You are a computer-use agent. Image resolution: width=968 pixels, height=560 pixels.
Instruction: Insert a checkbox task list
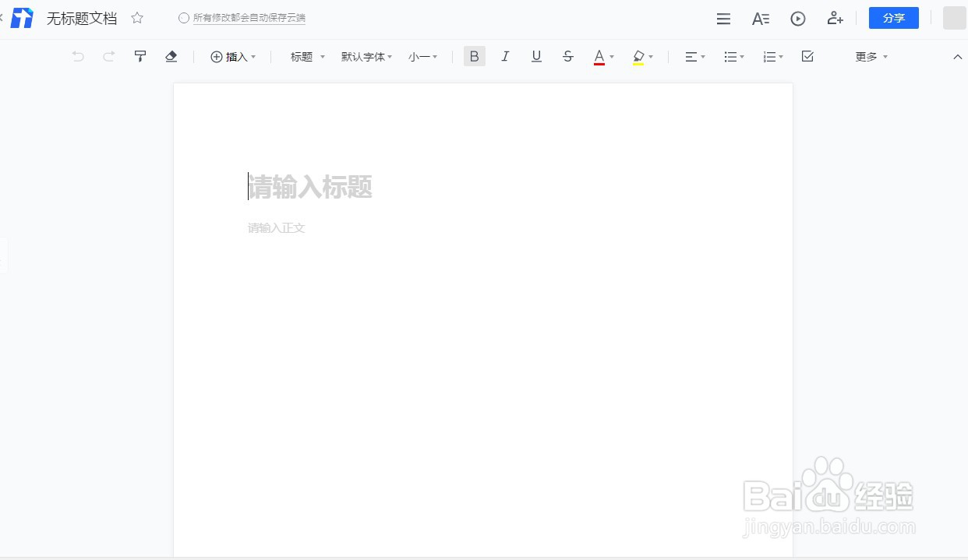click(807, 56)
